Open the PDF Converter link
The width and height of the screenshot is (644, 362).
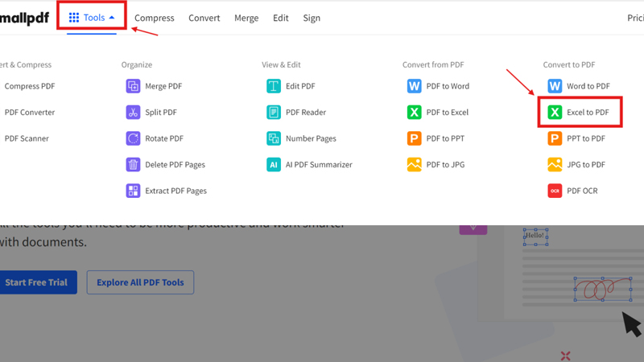click(30, 112)
